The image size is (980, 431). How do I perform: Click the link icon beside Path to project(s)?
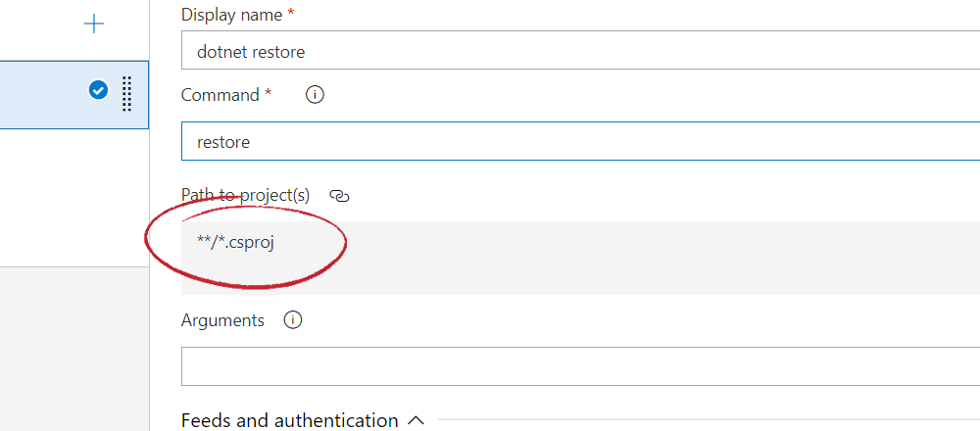pos(339,196)
